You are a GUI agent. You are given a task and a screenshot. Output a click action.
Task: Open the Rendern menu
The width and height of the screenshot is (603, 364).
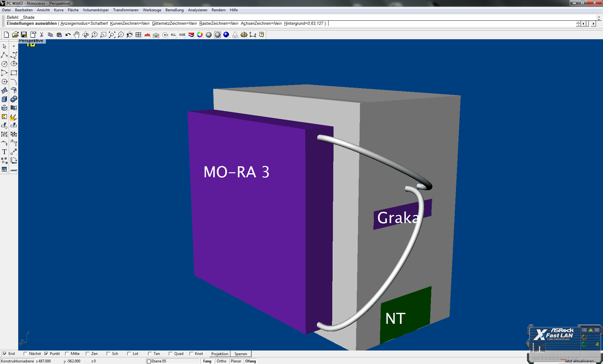tap(219, 10)
